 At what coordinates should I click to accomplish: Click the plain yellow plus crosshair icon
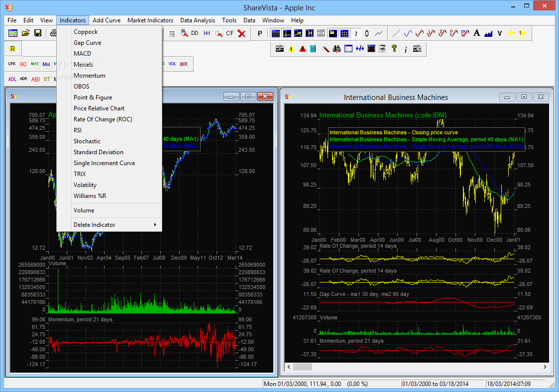coord(511,33)
